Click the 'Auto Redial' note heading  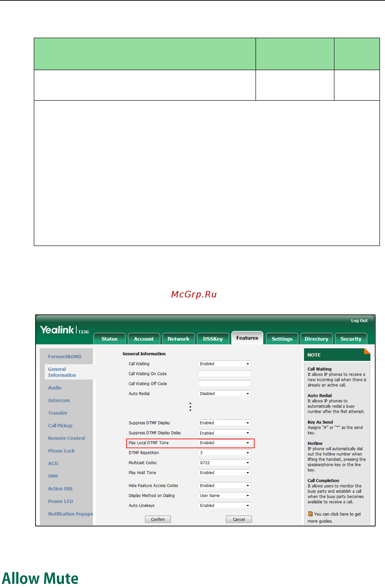coord(319,395)
